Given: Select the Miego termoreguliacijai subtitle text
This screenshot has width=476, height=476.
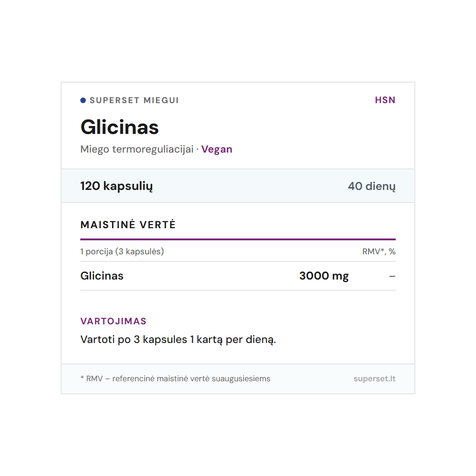Looking at the screenshot, I should 137,149.
